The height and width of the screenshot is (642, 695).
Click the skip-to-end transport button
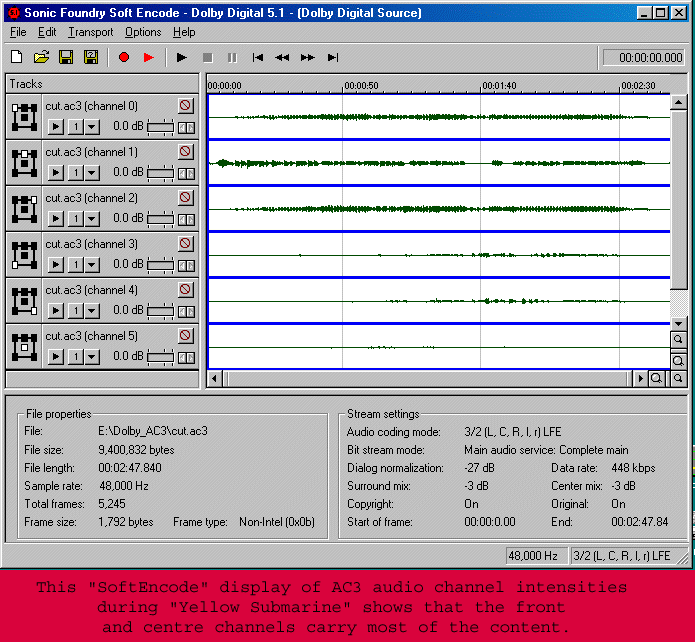point(333,58)
